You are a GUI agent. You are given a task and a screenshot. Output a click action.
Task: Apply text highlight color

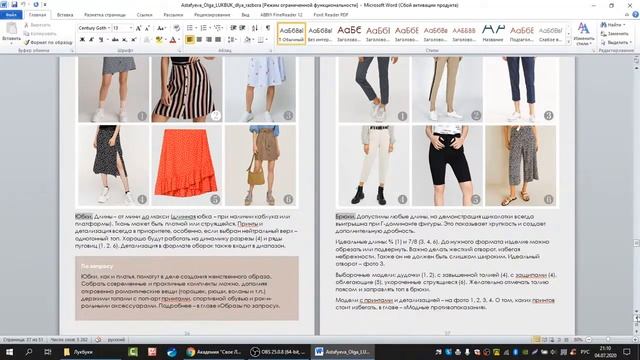[158, 40]
